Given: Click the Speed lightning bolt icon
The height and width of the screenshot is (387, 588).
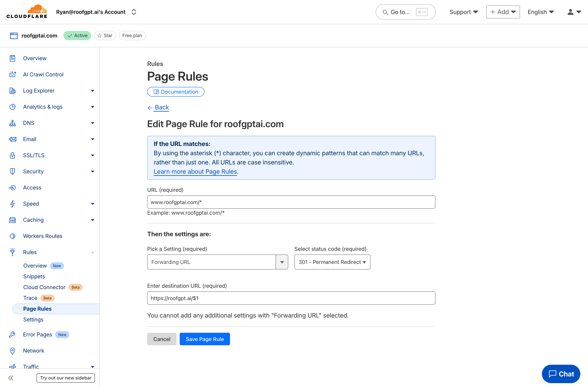Looking at the screenshot, I should [13, 204].
